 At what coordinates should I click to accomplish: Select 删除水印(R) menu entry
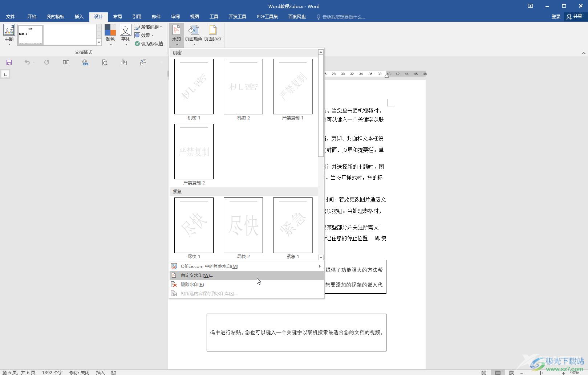[x=247, y=284]
